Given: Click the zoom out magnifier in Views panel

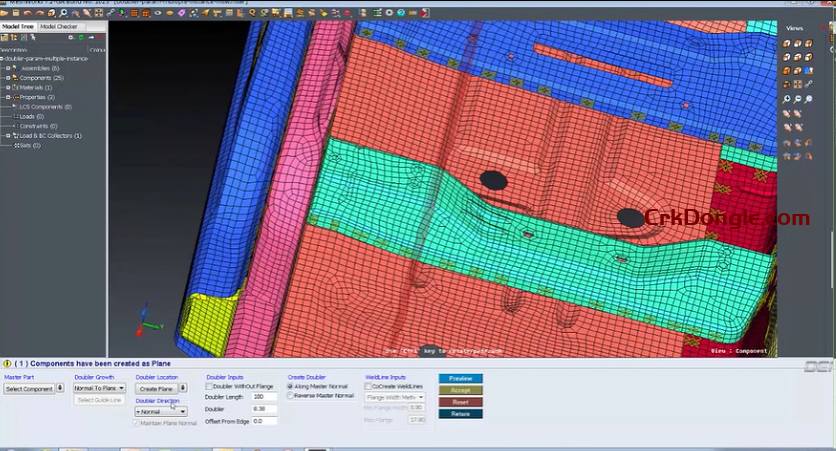Looking at the screenshot, I should click(x=798, y=100).
